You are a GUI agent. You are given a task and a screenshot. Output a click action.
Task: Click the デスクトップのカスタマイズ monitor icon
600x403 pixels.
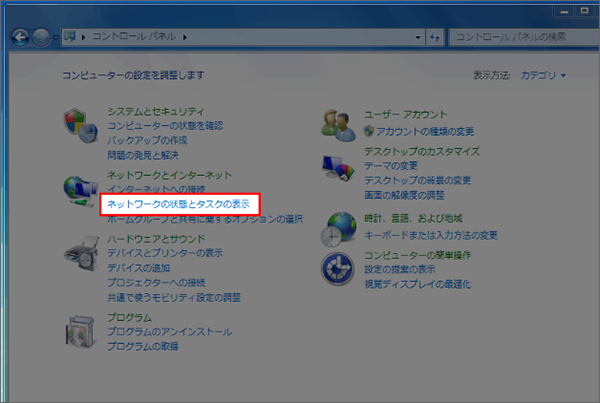coord(338,168)
